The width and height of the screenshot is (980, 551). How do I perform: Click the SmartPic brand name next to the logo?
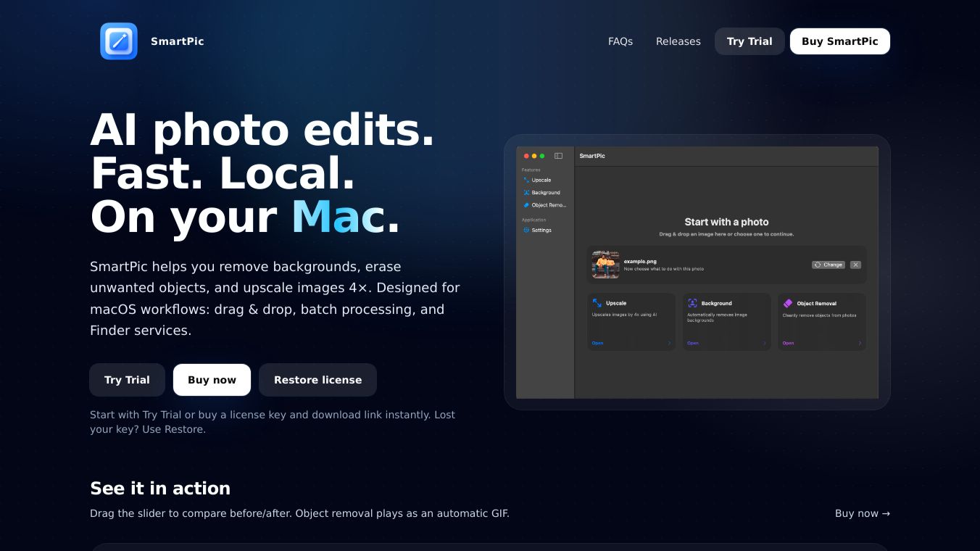(x=178, y=41)
